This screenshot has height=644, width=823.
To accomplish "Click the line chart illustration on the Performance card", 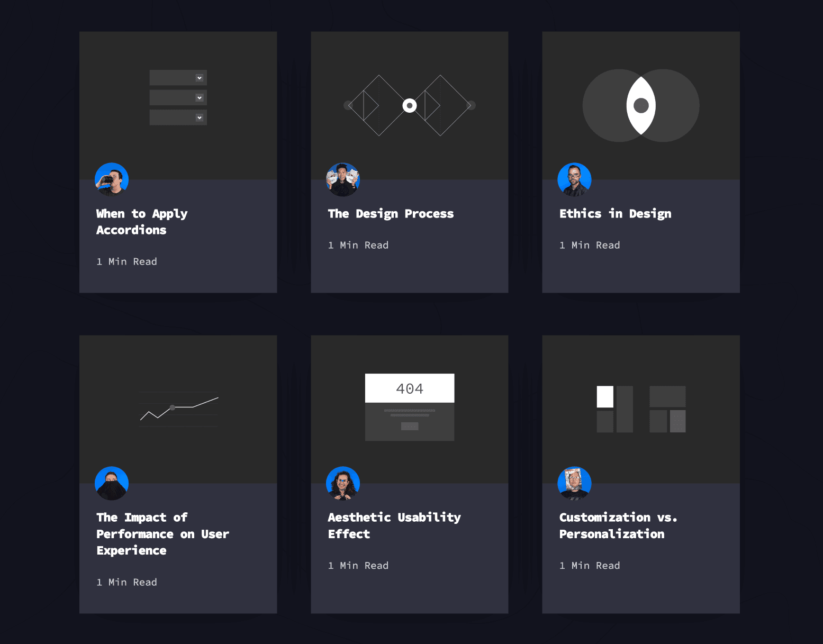I will (178, 409).
